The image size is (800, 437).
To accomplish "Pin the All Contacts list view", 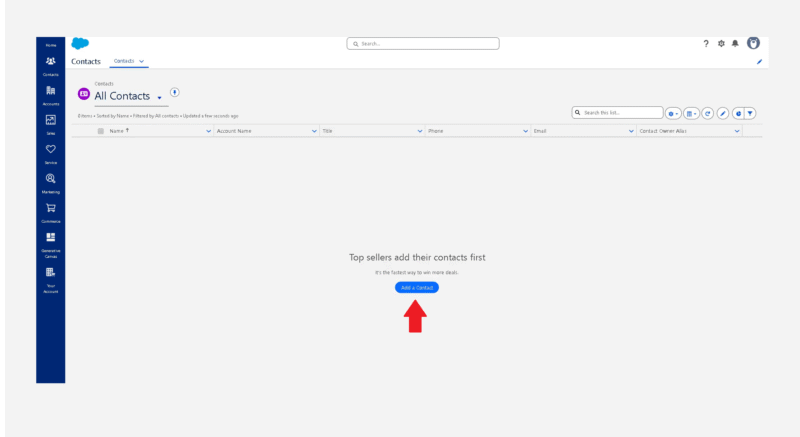I will coord(175,93).
